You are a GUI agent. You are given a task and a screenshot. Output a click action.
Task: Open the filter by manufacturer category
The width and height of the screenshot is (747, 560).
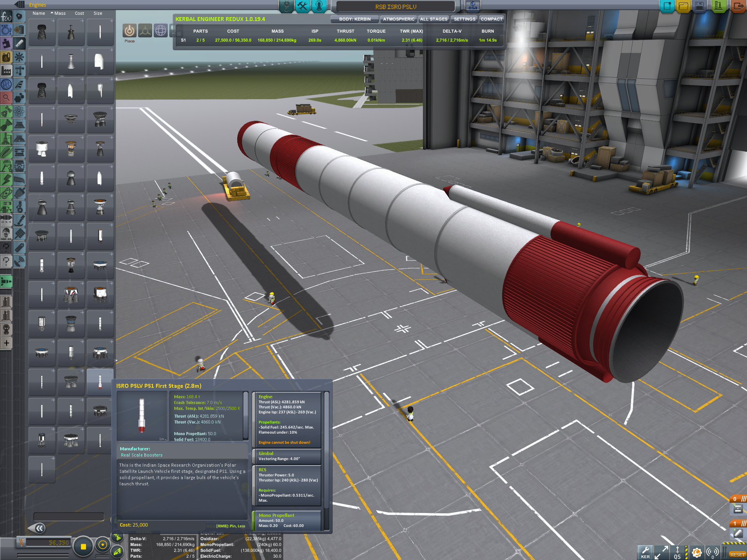[6, 71]
